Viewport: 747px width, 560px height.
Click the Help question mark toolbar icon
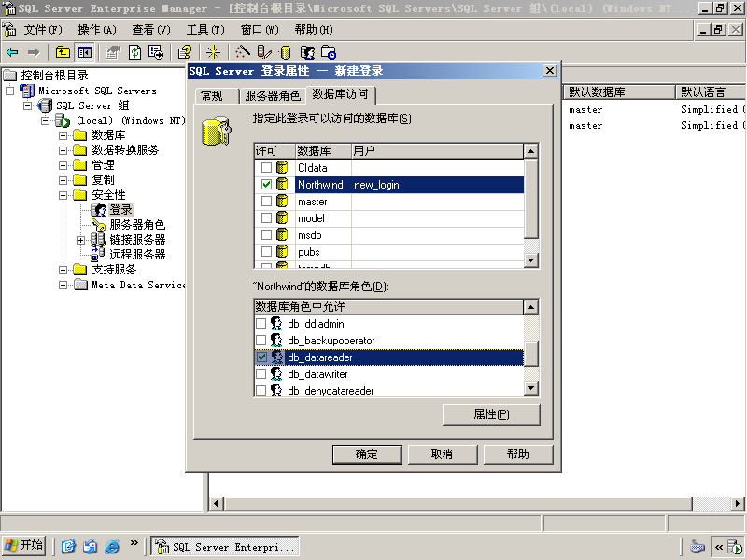(x=185, y=52)
